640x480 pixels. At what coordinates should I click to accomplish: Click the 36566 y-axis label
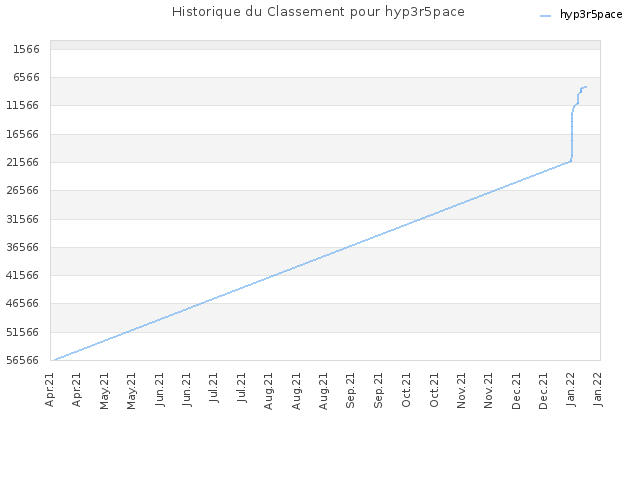point(22,247)
